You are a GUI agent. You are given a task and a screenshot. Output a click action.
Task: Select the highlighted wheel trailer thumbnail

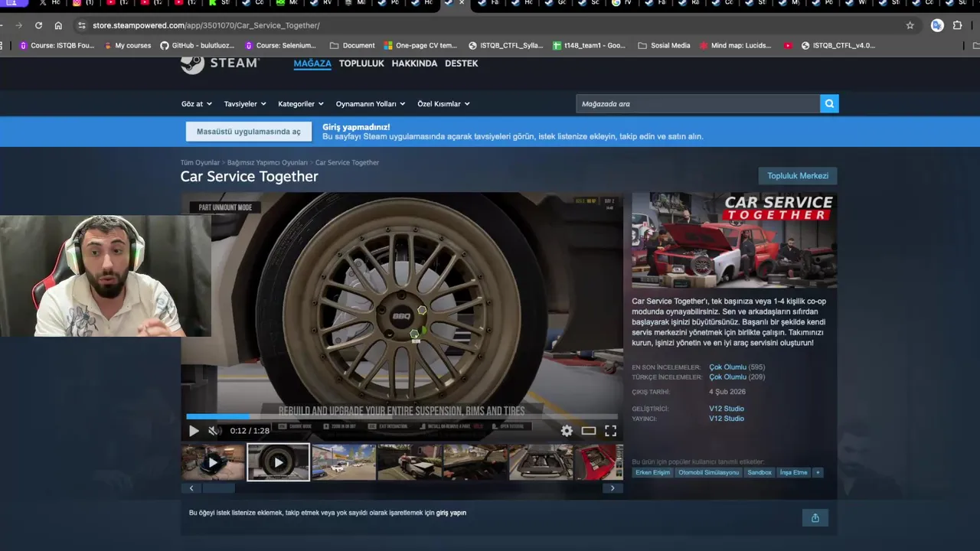(x=278, y=462)
